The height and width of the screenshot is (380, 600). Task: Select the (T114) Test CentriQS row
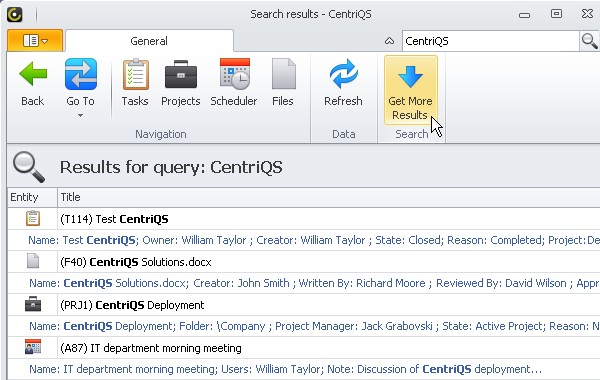(304, 219)
